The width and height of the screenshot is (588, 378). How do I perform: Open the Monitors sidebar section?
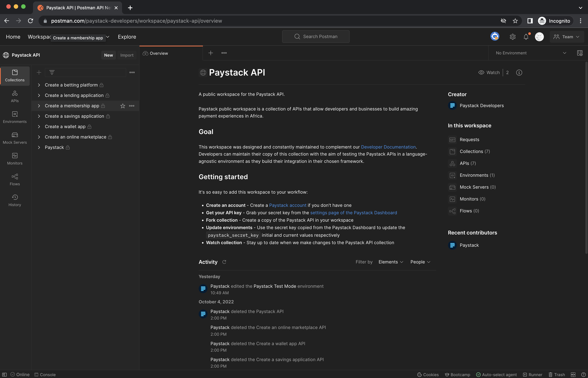15,159
